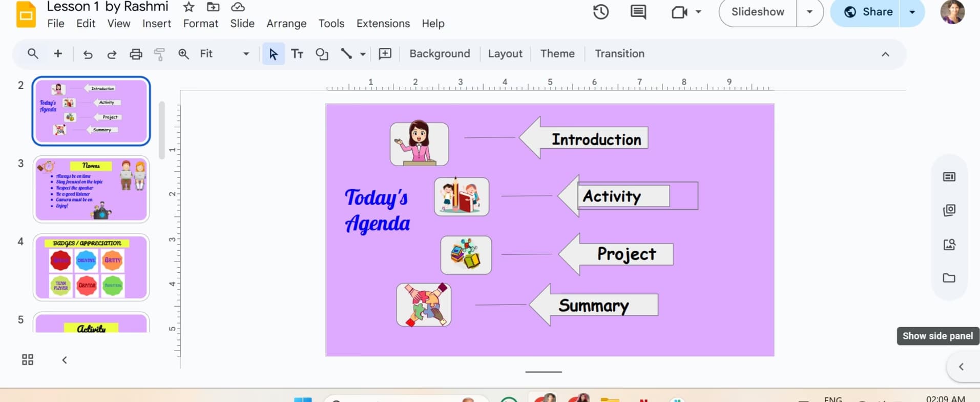Select the Paint format tool
This screenshot has height=402, width=980.
(159, 54)
